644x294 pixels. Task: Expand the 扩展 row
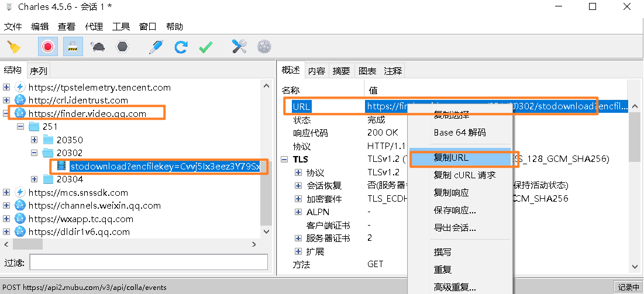point(298,251)
